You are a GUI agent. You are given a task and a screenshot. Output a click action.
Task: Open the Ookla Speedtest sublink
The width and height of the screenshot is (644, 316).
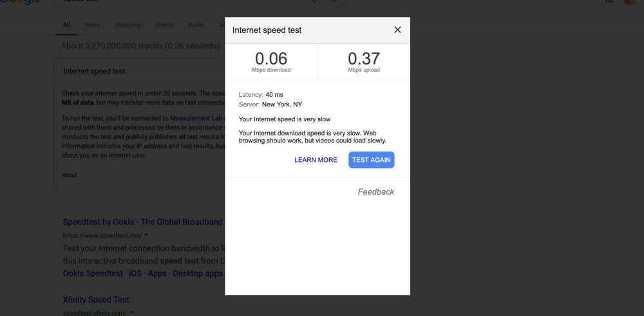[93, 273]
